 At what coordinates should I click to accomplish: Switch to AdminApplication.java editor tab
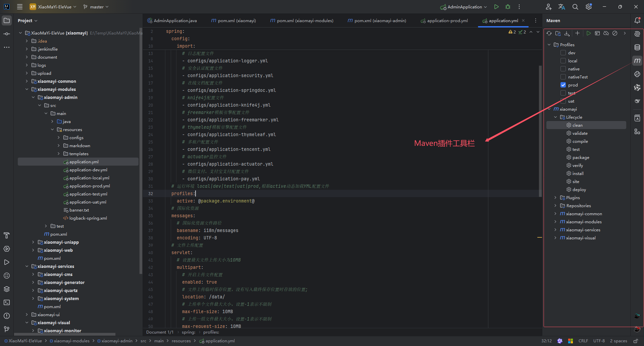click(172, 20)
